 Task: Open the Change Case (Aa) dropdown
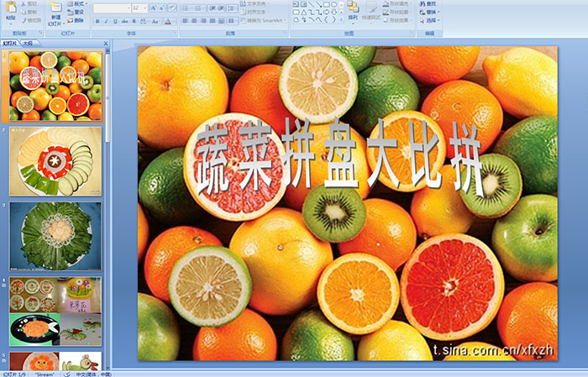pyautogui.click(x=155, y=21)
